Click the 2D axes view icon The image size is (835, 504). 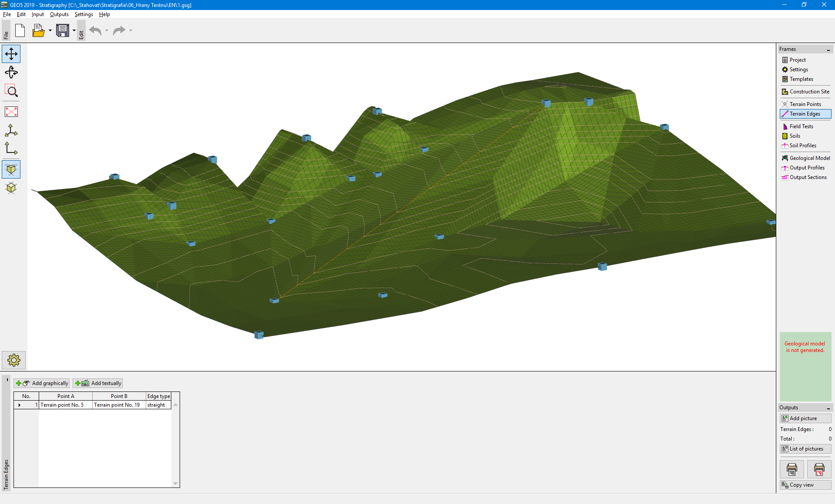11,149
